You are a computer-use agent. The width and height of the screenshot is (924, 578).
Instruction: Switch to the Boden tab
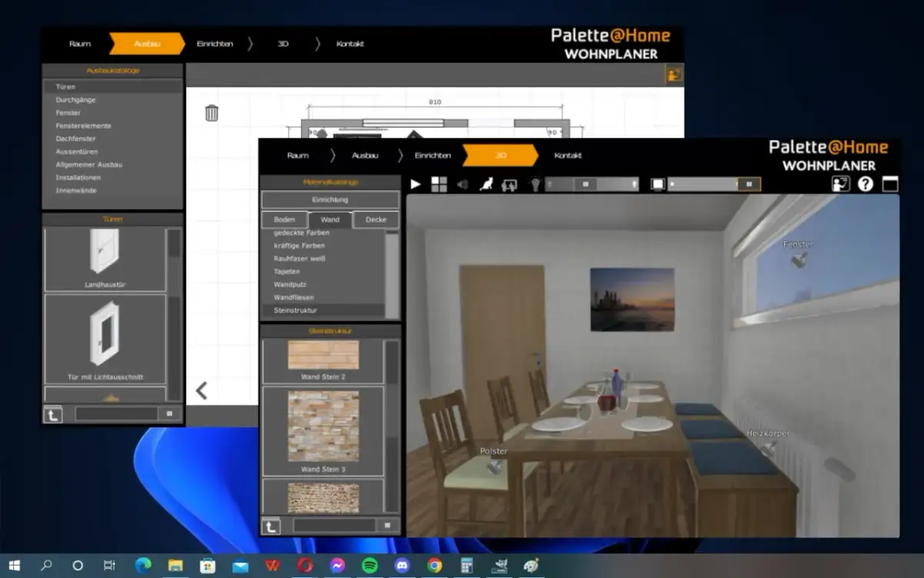click(284, 219)
